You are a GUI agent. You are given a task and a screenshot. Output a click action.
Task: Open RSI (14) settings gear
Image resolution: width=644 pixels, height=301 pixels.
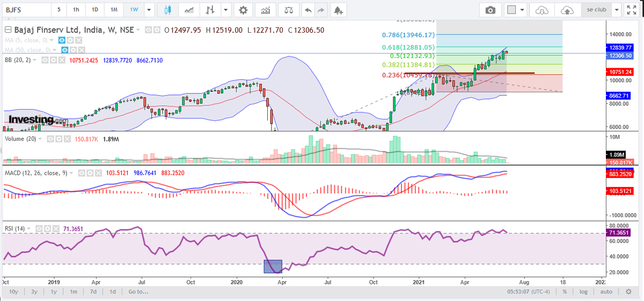[46, 228]
